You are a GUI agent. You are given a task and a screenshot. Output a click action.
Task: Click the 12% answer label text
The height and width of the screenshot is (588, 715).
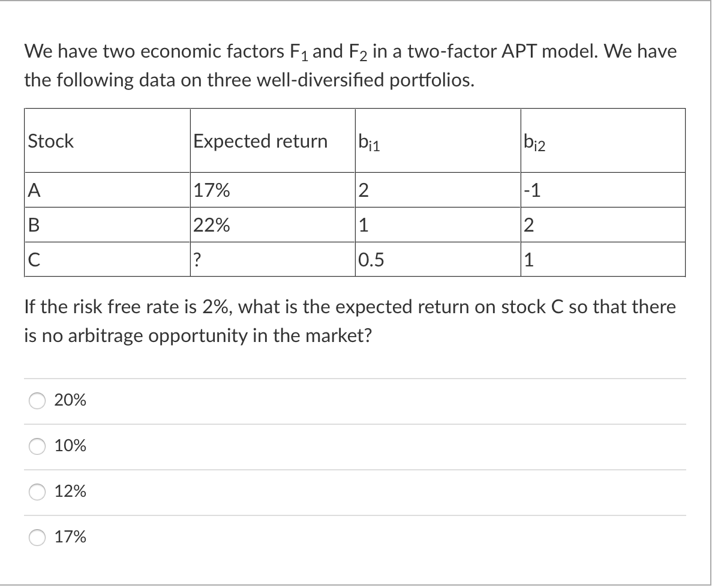(x=70, y=491)
